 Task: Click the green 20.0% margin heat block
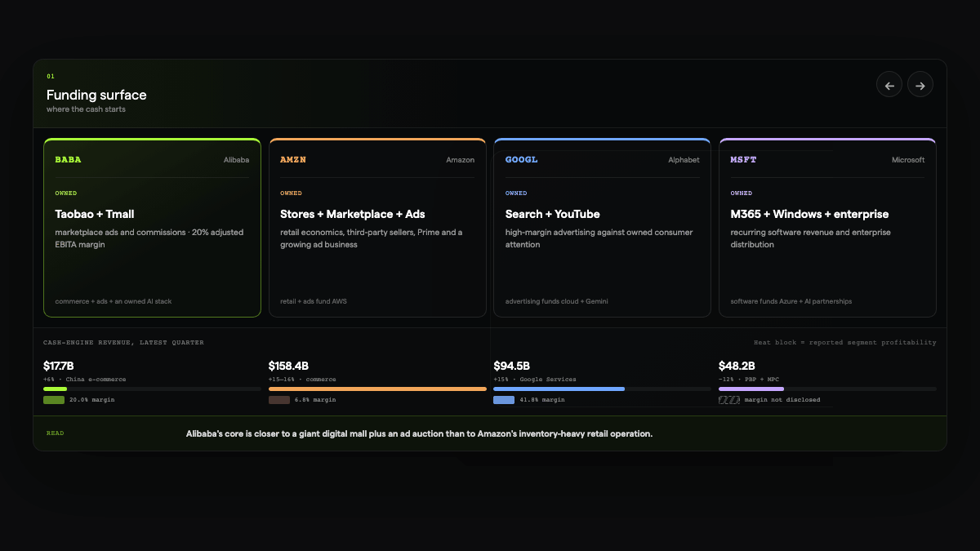54,400
